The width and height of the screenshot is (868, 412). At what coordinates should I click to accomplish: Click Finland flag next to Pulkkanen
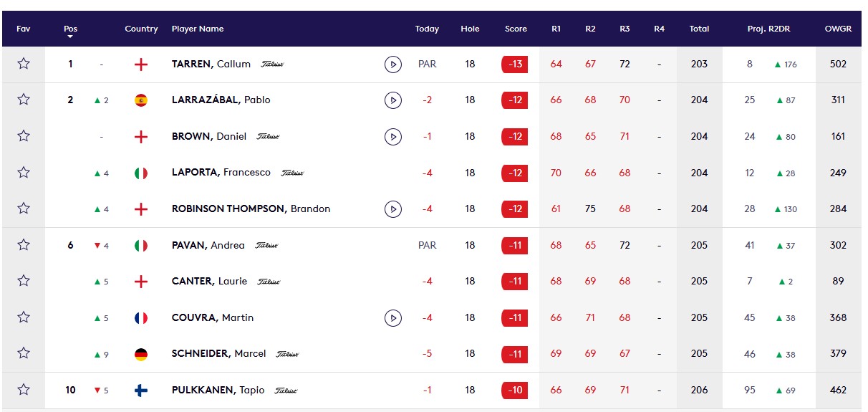coord(141,391)
